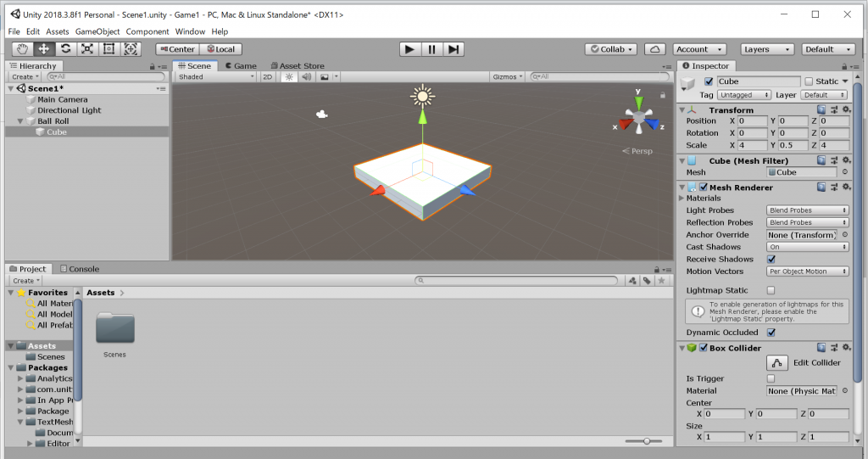Open the Gizmos dropdown

(x=508, y=77)
